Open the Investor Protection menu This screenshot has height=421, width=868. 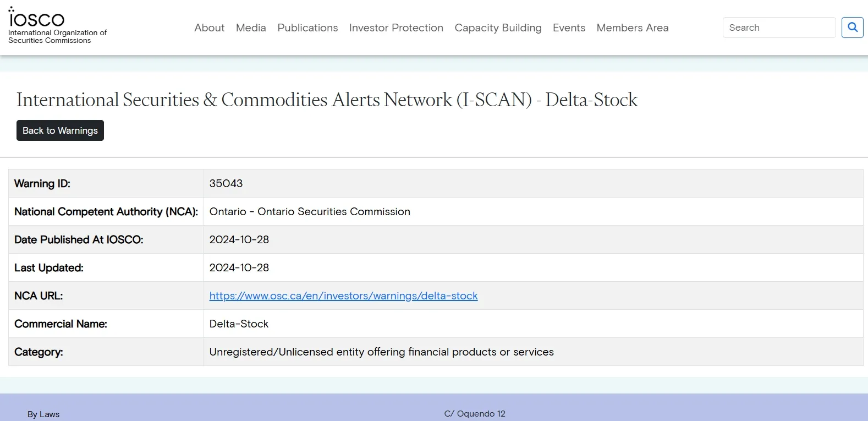(x=396, y=28)
